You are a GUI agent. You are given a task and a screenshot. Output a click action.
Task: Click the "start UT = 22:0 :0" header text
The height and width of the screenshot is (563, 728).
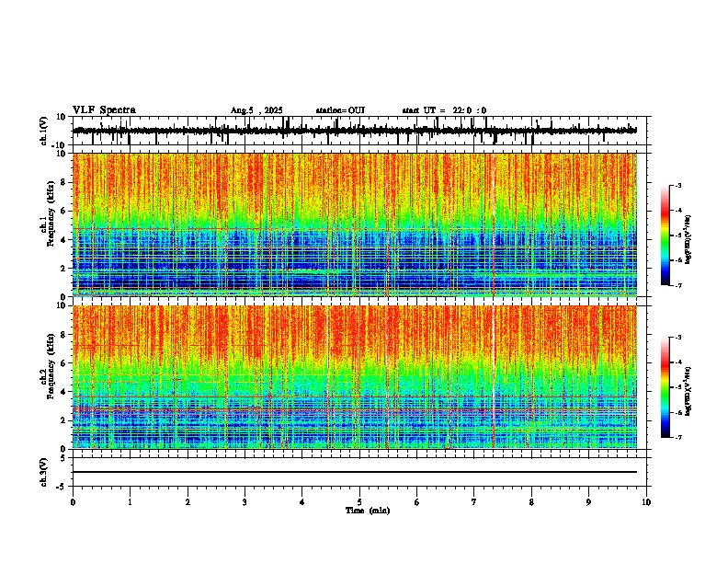click(x=444, y=110)
